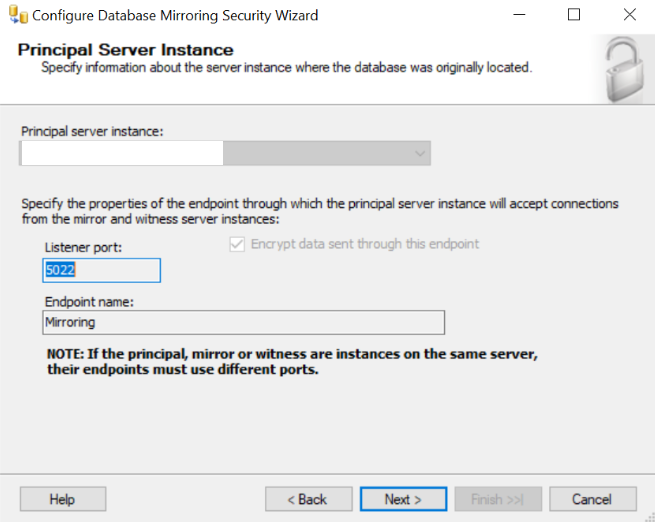Expand the Principal server instance dropdown arrow
655x522 pixels.
coord(420,153)
